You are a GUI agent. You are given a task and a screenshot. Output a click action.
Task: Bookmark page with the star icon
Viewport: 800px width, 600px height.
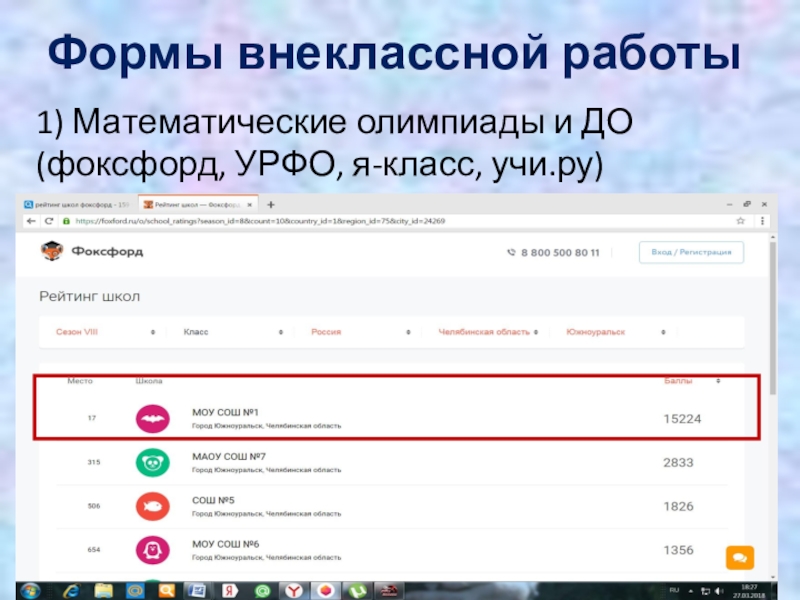pos(740,220)
